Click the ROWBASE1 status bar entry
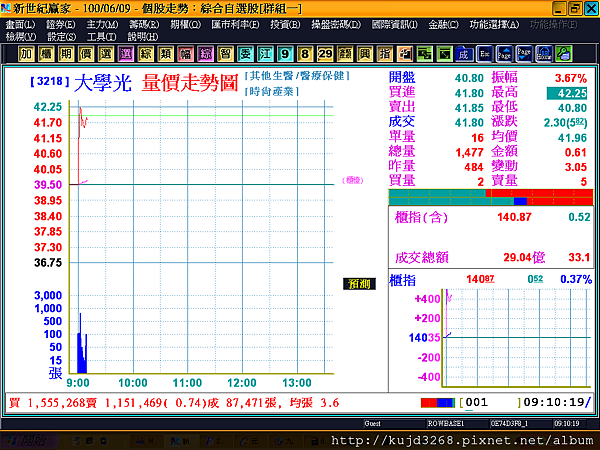This screenshot has width=600, height=450. coord(445,424)
